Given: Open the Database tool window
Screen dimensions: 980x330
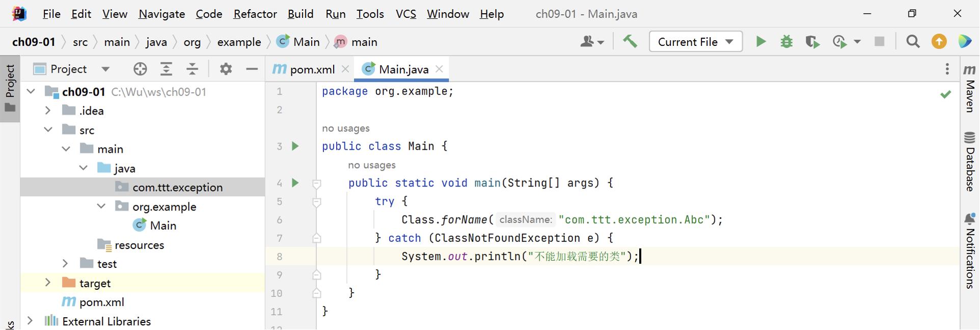Looking at the screenshot, I should point(970,162).
